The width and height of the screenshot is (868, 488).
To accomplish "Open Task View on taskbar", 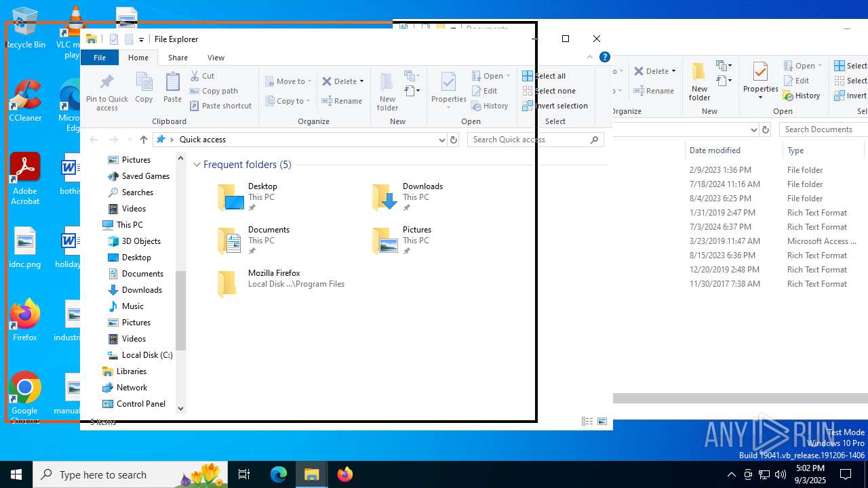I will click(244, 474).
